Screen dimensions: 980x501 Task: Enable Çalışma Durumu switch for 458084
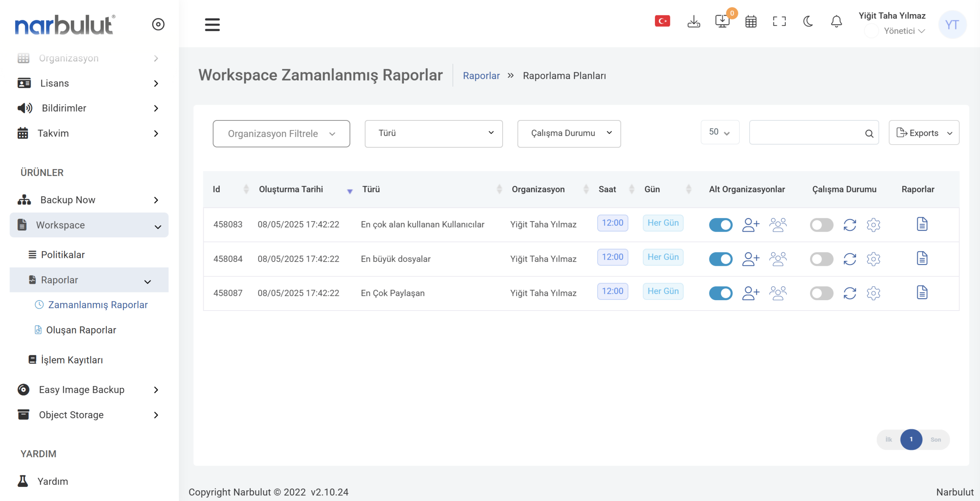(822, 259)
